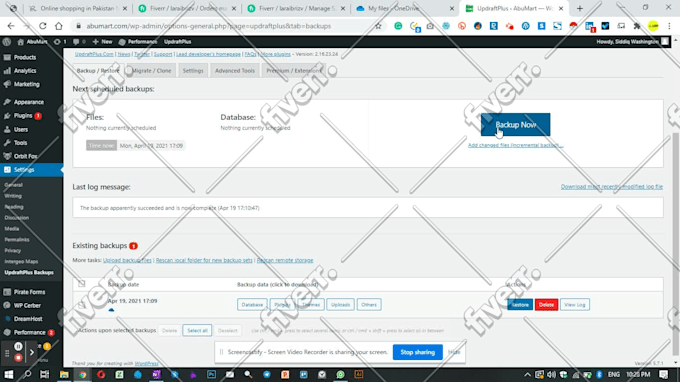Hide the Screencastify sharing notice
The height and width of the screenshot is (382, 680).
pos(454,352)
